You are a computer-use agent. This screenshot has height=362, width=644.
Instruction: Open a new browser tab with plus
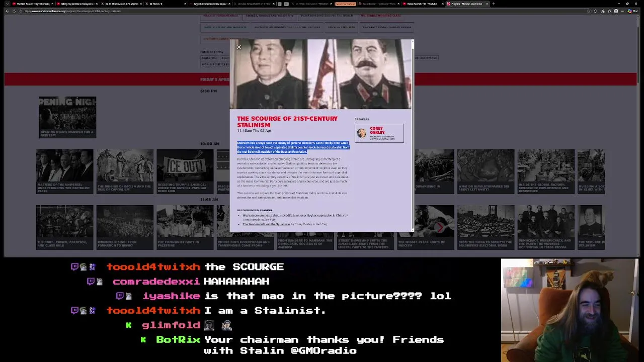coord(494,4)
